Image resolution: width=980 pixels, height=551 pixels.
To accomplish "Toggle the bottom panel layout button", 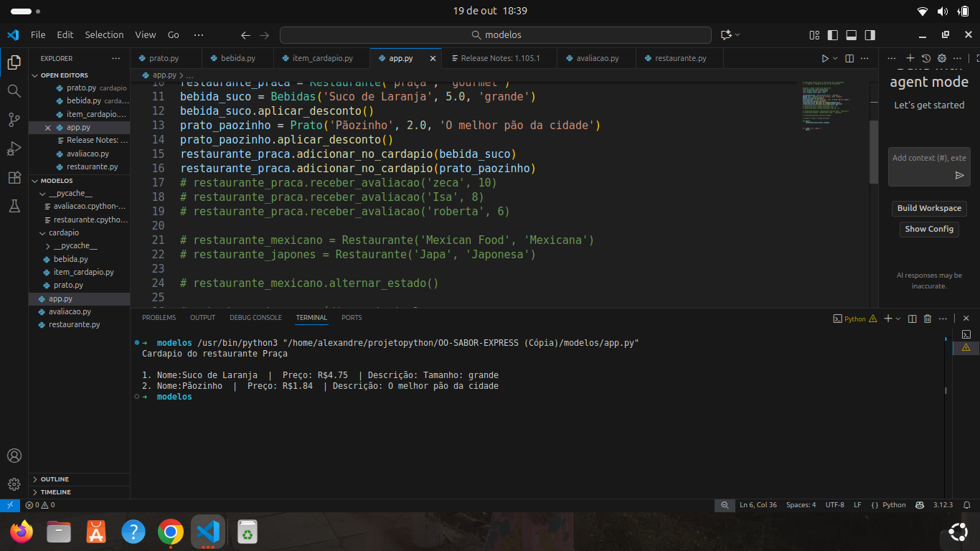I will 852,35.
